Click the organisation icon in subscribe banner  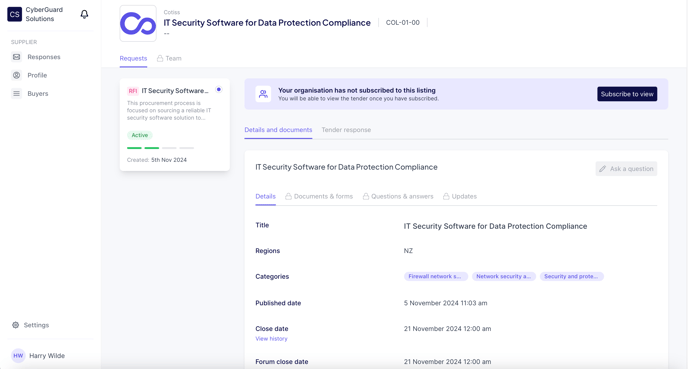[x=263, y=94]
